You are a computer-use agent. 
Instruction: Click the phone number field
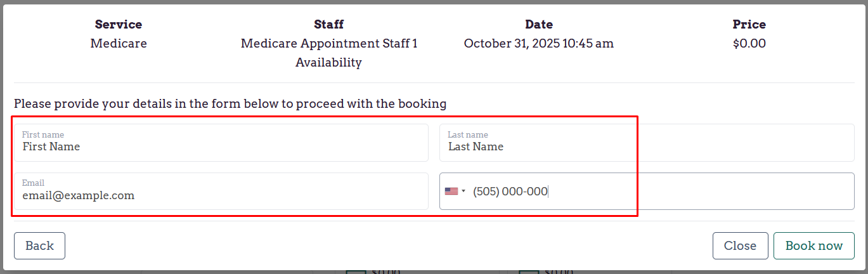[659, 191]
